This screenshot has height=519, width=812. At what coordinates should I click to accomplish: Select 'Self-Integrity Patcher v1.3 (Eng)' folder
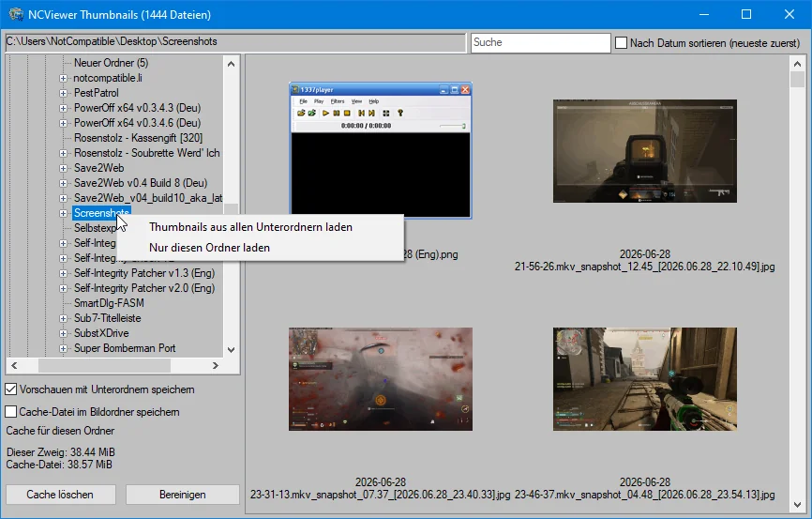144,273
